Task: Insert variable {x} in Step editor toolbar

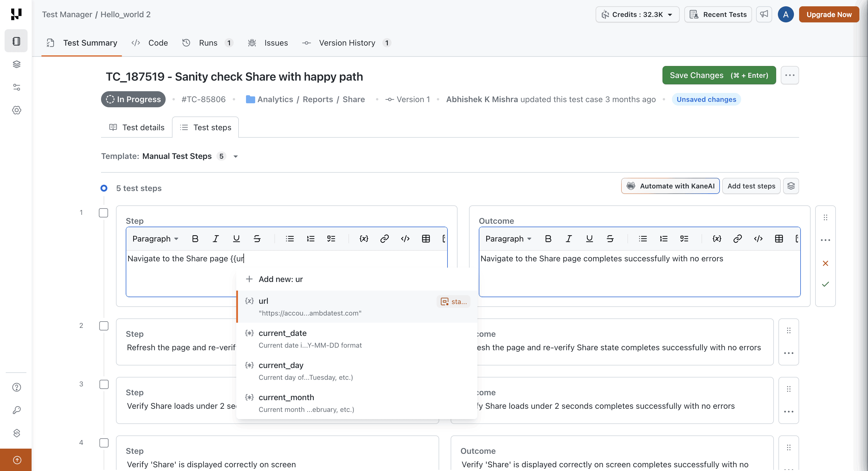Action: tap(364, 239)
